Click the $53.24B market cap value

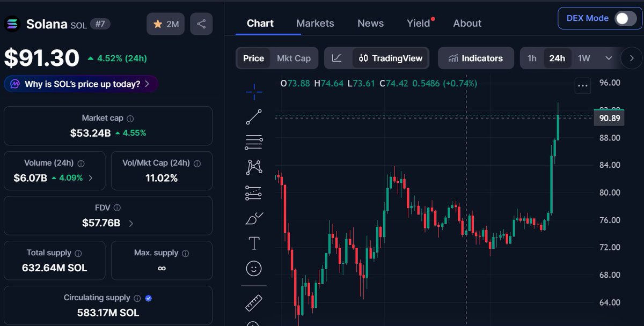[x=90, y=133]
